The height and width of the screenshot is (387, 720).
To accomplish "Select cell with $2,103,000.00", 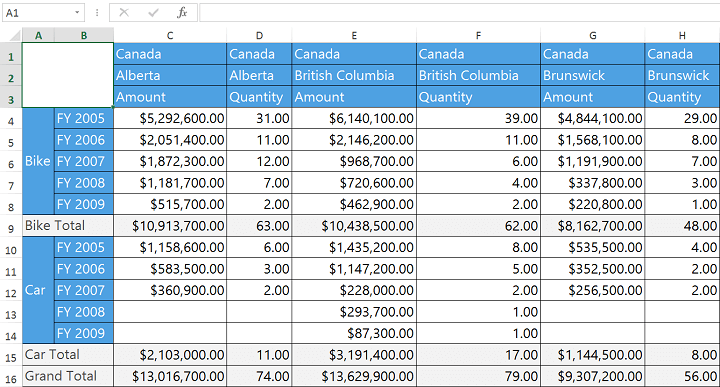I will click(x=170, y=354).
